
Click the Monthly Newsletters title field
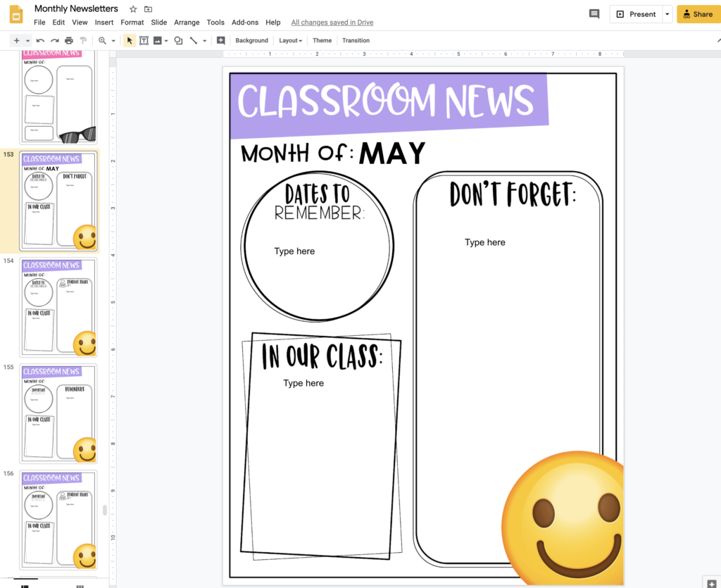[76, 8]
